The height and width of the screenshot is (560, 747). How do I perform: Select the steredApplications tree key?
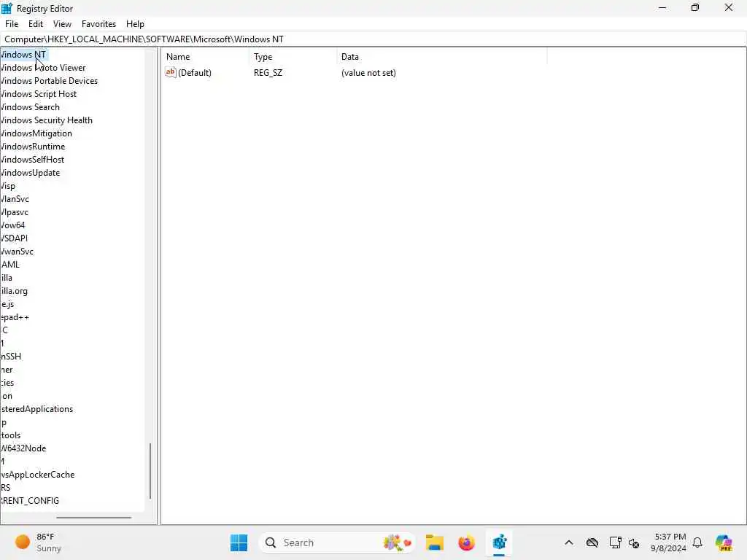(36, 409)
